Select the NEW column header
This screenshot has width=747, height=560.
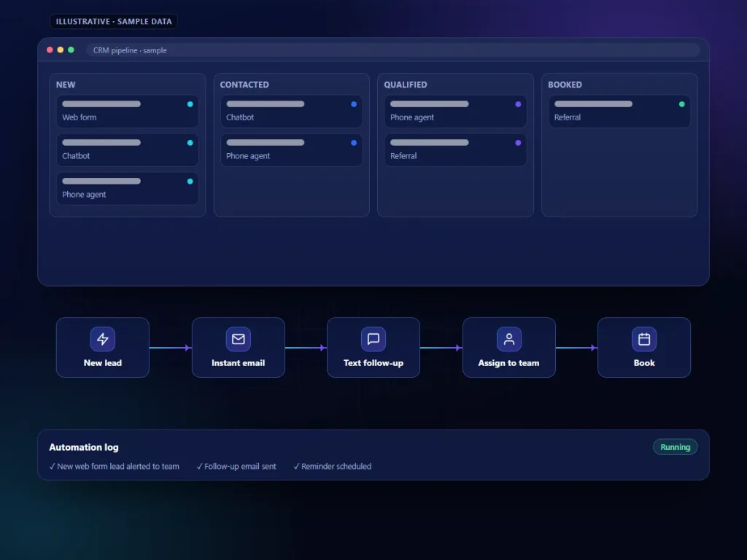point(66,85)
